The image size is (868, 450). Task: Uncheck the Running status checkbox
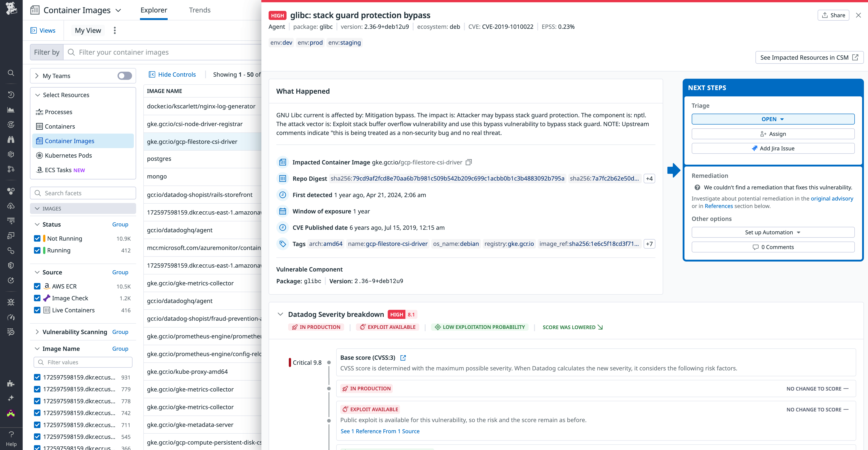37,250
